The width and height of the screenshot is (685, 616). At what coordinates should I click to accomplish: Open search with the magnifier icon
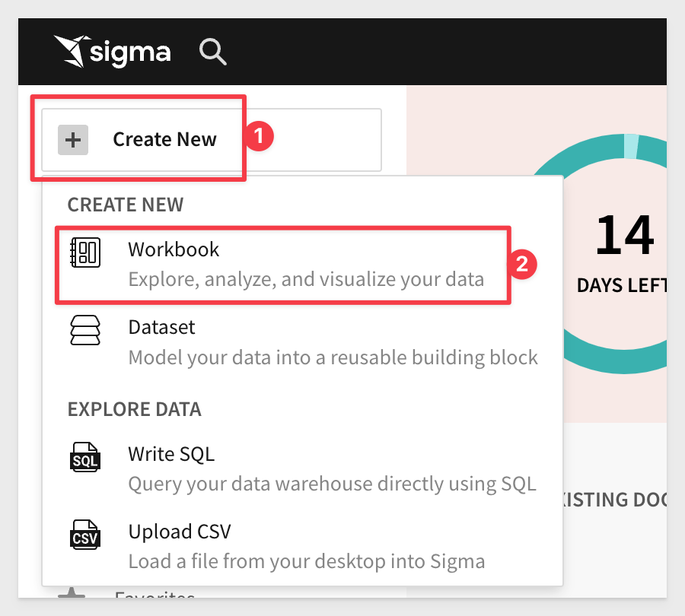pyautogui.click(x=212, y=52)
